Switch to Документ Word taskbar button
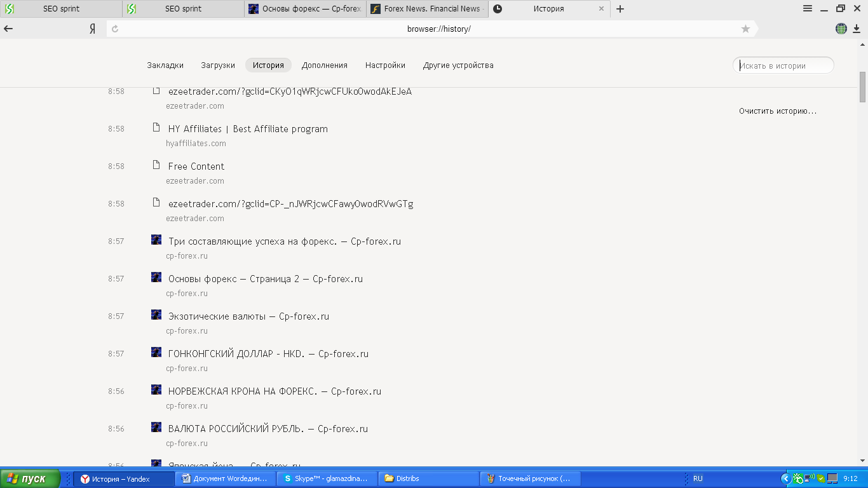Image resolution: width=868 pixels, height=488 pixels. pyautogui.click(x=226, y=478)
